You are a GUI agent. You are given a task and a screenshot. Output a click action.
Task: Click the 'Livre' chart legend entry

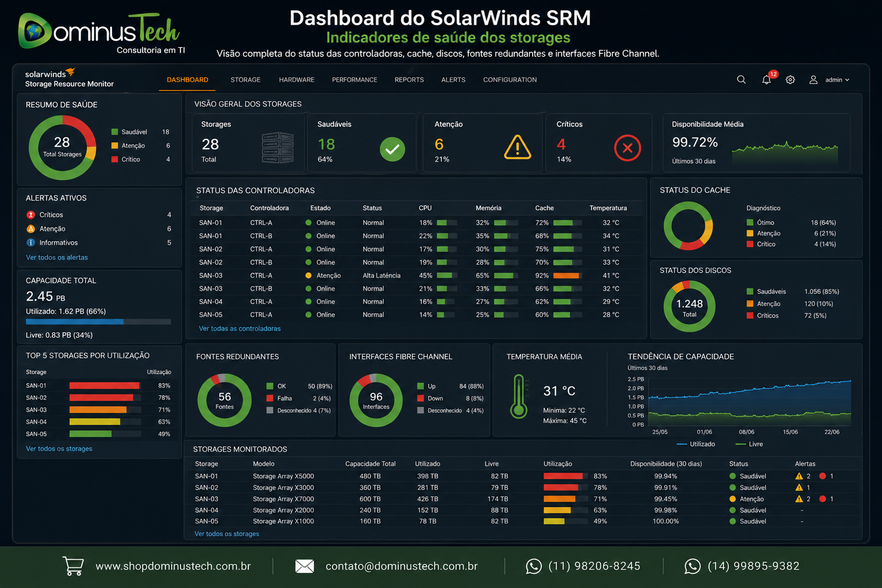[x=749, y=444]
